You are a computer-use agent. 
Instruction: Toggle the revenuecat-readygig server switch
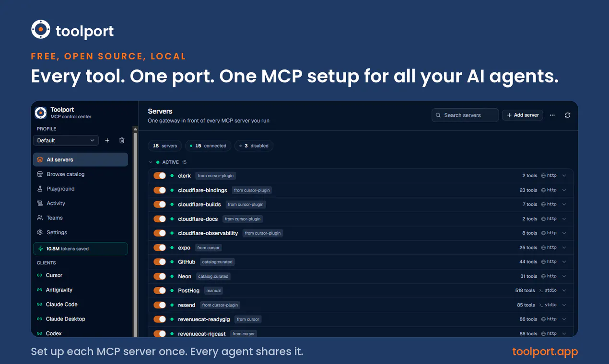160,319
